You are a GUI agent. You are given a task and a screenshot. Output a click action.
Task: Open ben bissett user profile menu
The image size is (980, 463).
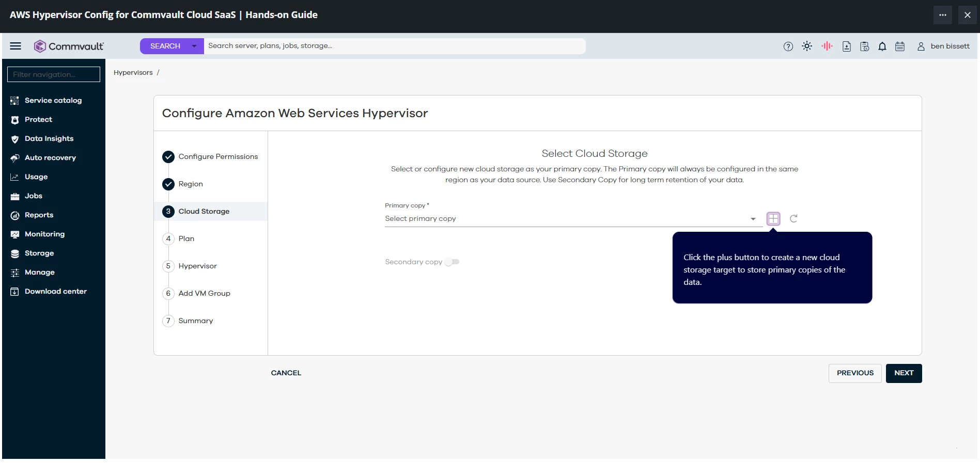click(x=943, y=46)
